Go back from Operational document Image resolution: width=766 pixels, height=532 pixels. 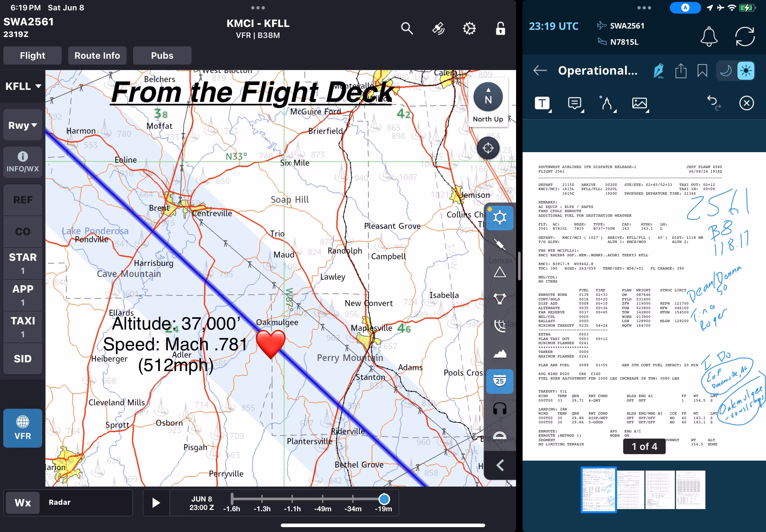click(x=540, y=70)
